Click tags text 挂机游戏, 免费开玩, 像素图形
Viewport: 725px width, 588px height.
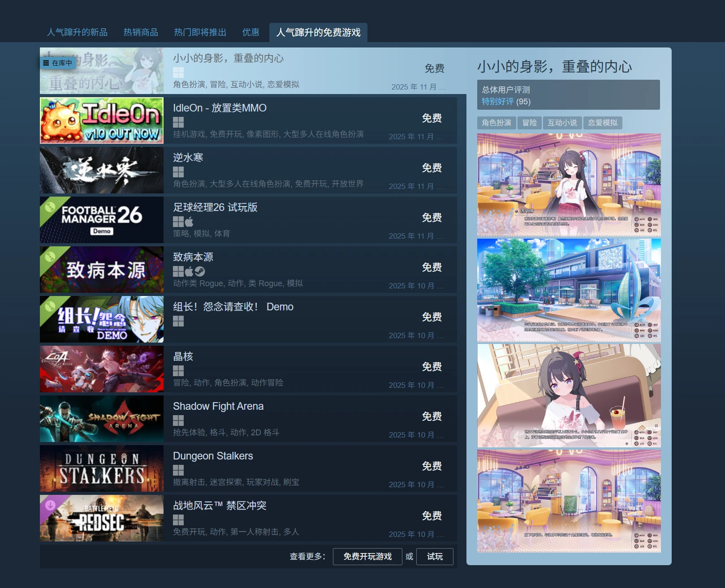click(268, 134)
